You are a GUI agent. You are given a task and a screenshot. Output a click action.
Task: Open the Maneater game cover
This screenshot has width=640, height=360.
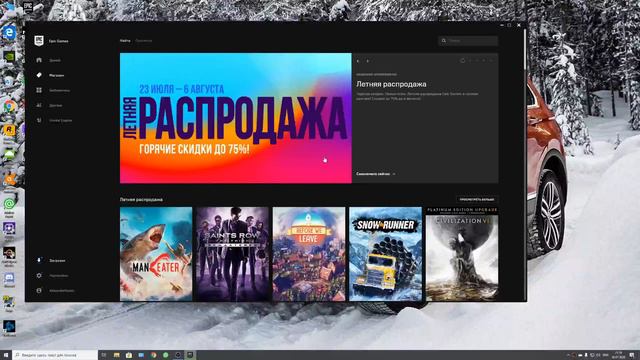(156, 254)
